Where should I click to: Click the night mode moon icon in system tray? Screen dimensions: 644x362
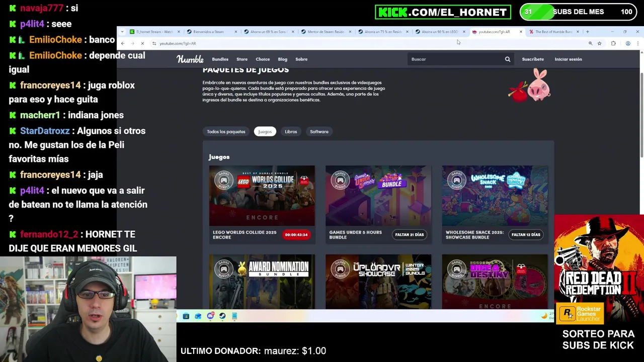click(544, 316)
